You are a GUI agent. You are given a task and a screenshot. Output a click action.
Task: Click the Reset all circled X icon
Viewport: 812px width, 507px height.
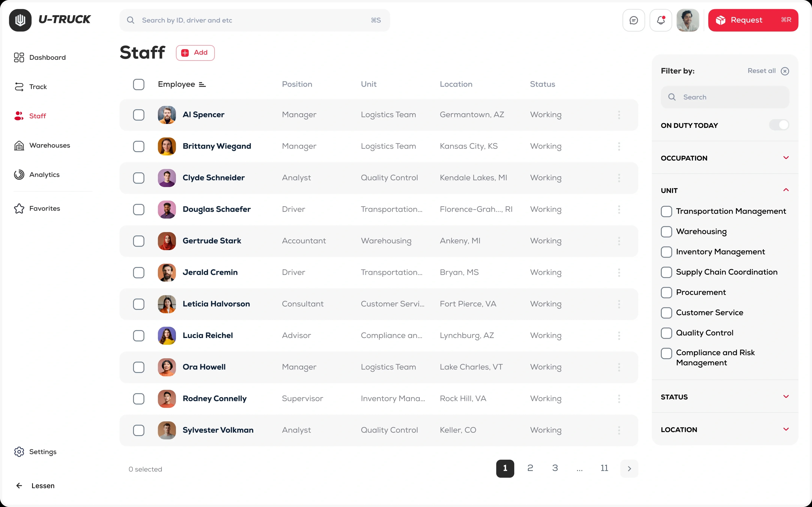pos(785,71)
